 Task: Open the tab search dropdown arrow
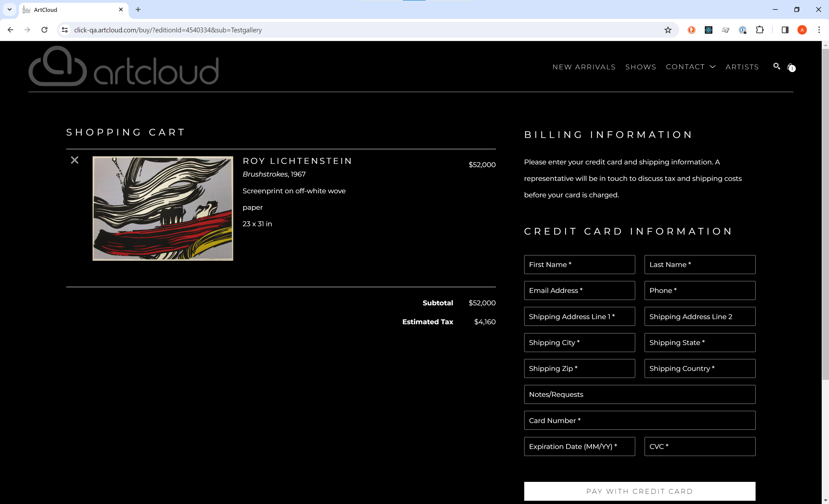[x=9, y=9]
